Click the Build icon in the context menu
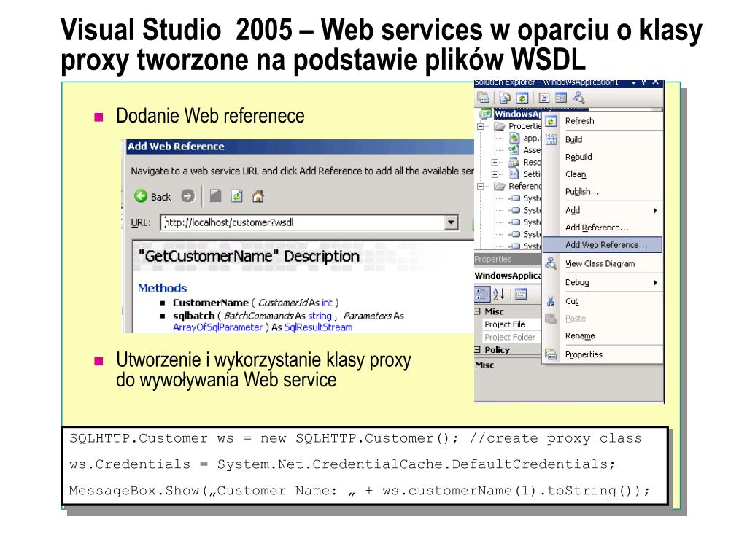This screenshot has width=747, height=560. click(551, 139)
